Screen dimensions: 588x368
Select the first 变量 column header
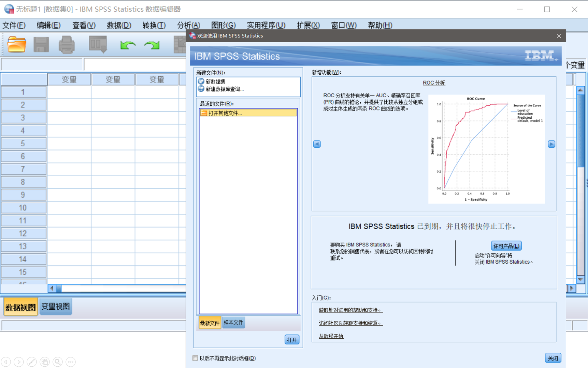coord(69,79)
